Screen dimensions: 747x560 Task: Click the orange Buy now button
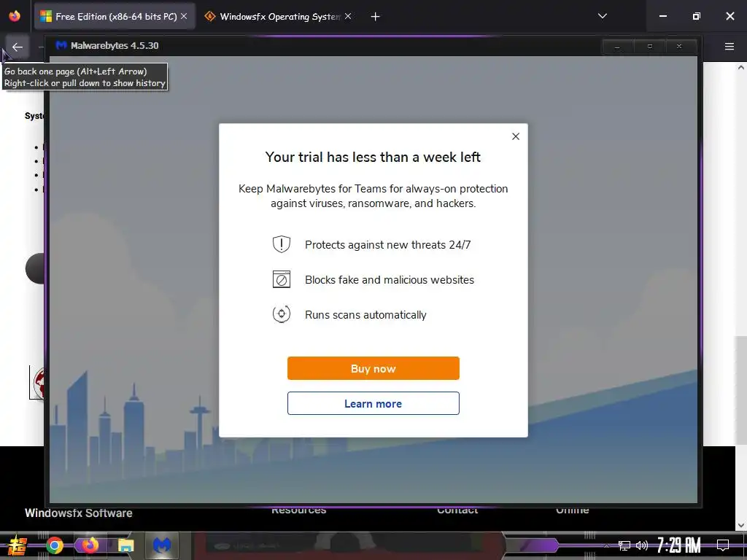click(x=373, y=368)
